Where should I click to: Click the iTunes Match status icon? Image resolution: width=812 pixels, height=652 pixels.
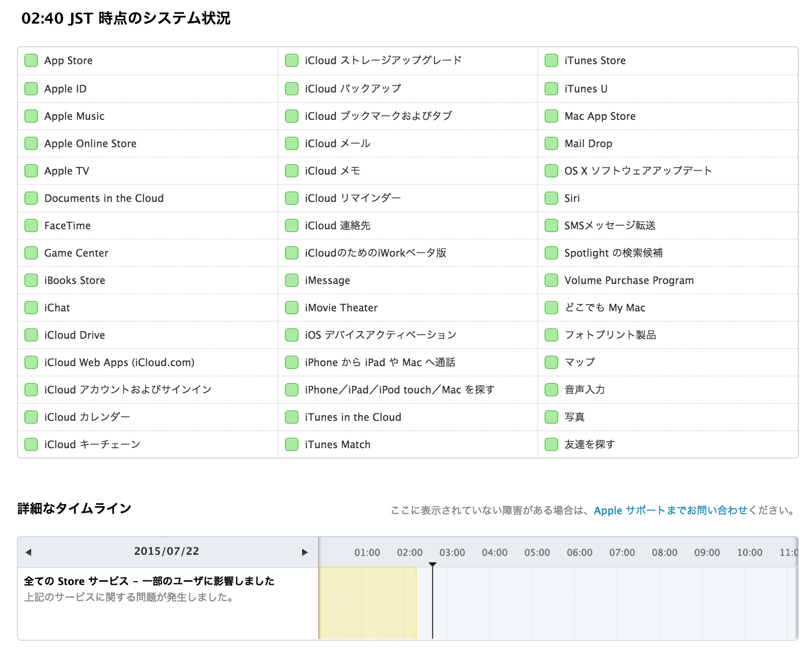point(292,444)
